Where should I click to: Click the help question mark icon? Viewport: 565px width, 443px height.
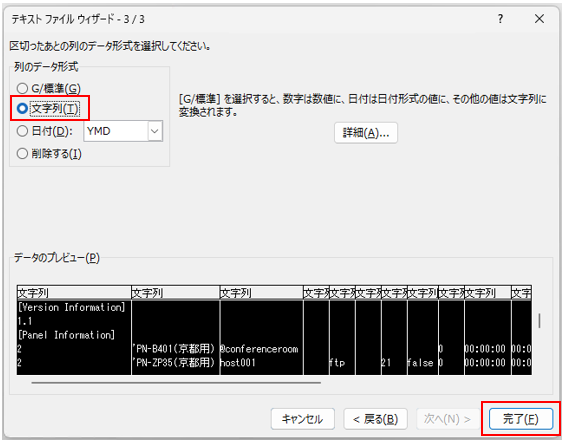(500, 19)
